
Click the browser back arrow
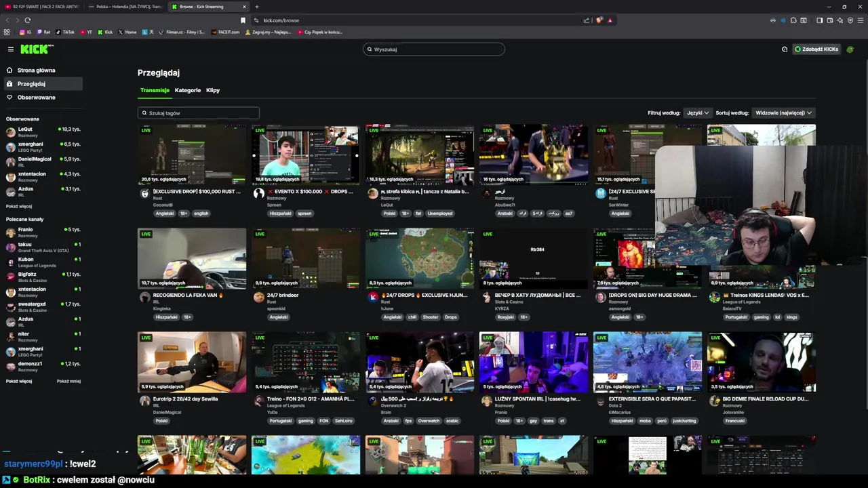(7, 20)
